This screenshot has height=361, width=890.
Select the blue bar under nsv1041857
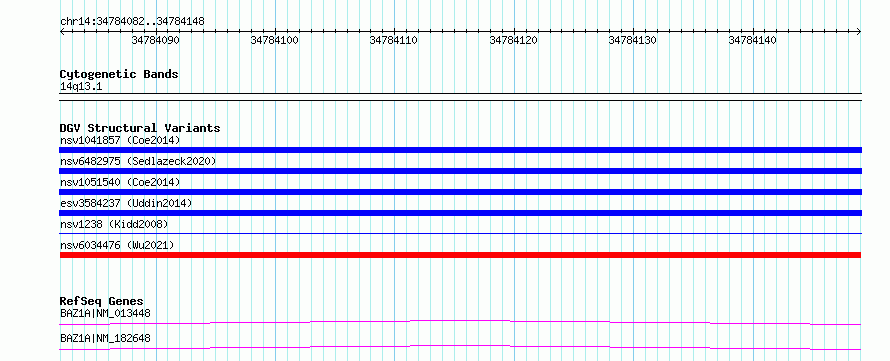(x=460, y=150)
